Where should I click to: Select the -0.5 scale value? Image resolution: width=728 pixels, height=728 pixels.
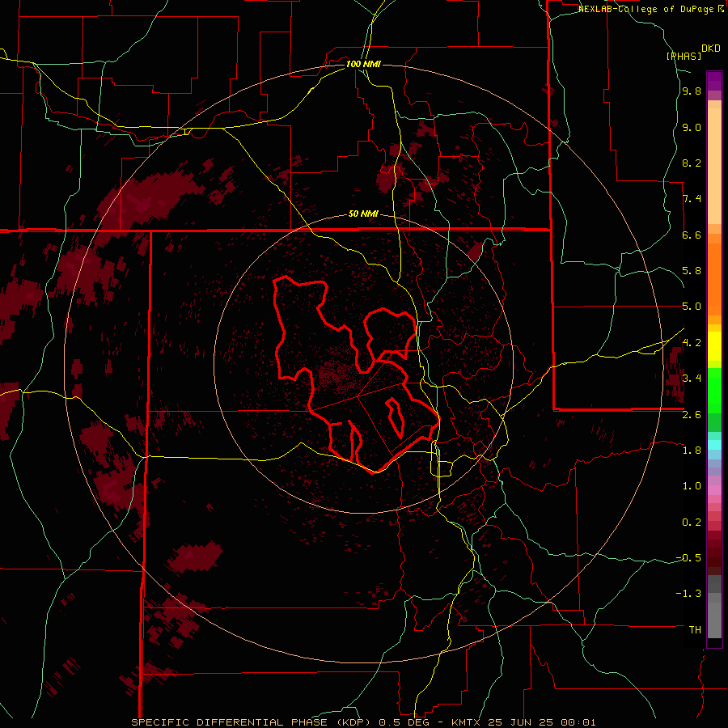(688, 558)
